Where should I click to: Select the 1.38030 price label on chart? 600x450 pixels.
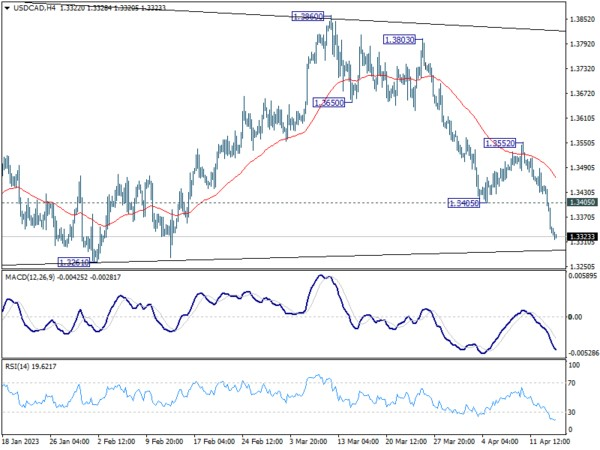point(399,40)
